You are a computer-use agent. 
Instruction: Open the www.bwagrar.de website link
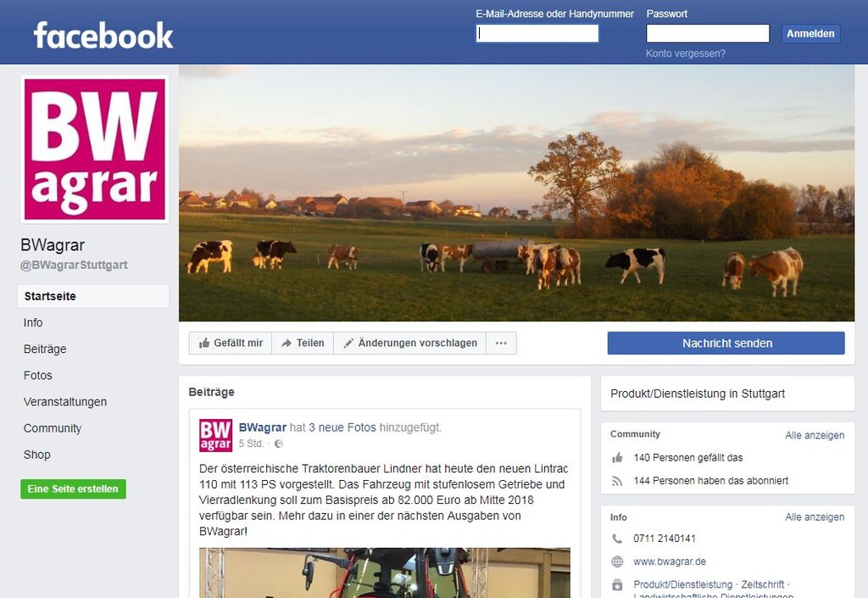670,562
